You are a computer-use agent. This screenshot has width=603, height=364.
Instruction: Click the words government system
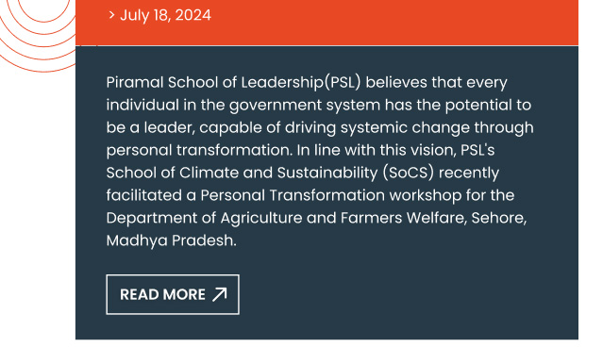click(x=305, y=105)
